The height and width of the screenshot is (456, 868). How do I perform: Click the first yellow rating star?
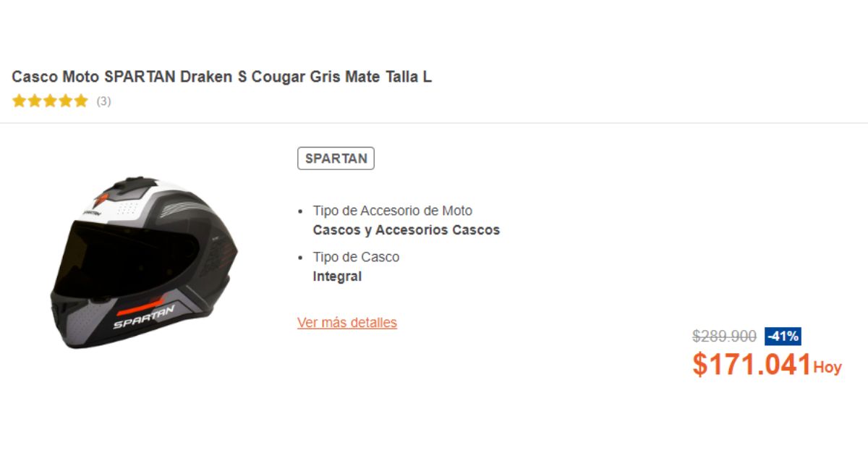click(19, 101)
